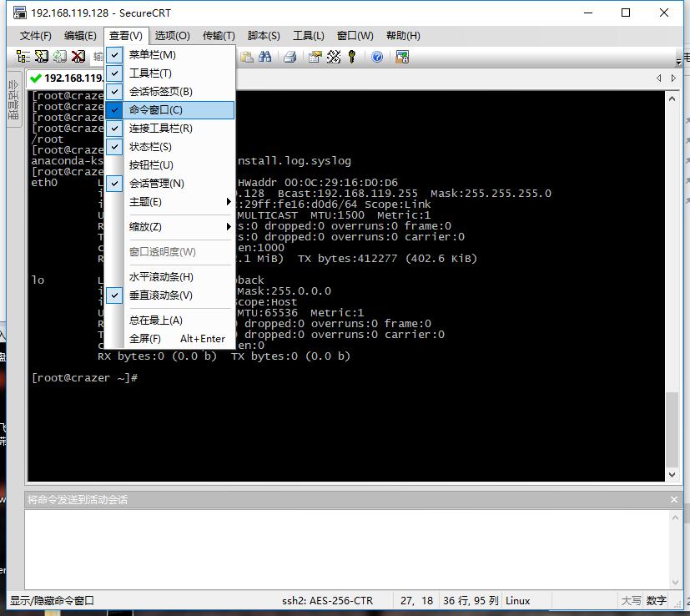
Task: Open Find with the binoculars icon
Action: point(265,57)
